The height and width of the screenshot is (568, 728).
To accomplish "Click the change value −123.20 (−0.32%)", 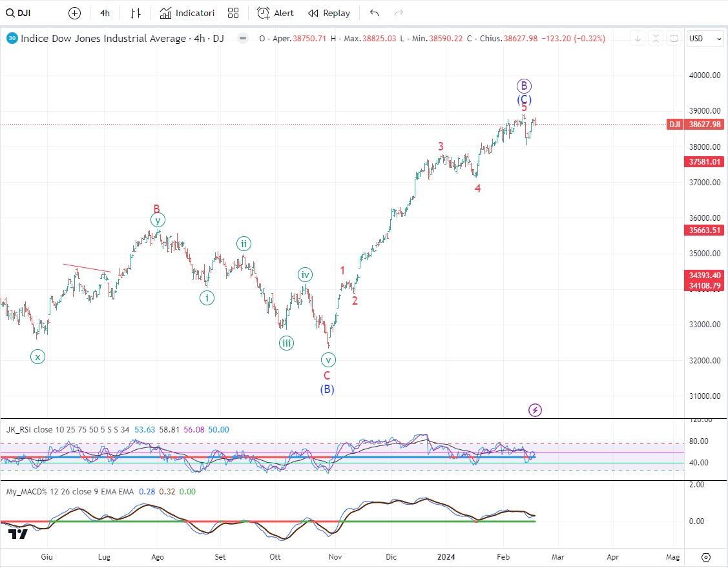I will point(574,39).
